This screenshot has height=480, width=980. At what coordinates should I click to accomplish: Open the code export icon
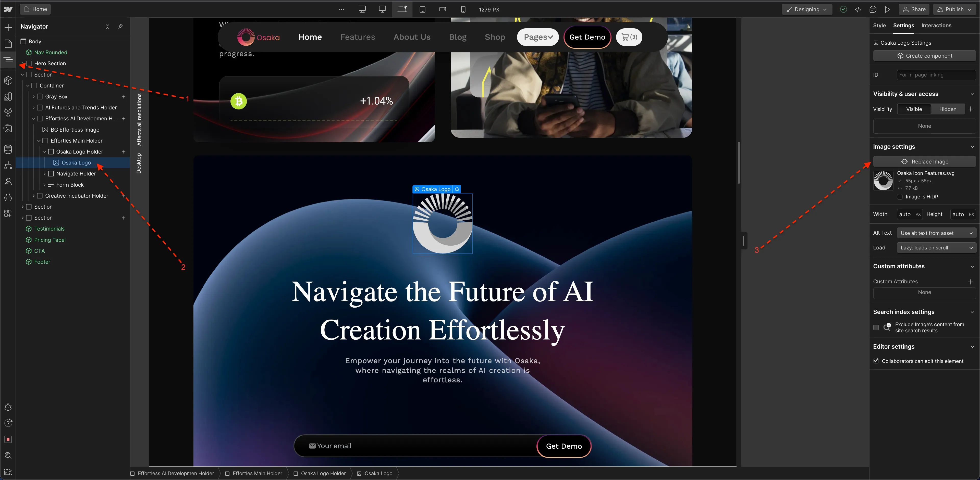pyautogui.click(x=858, y=9)
